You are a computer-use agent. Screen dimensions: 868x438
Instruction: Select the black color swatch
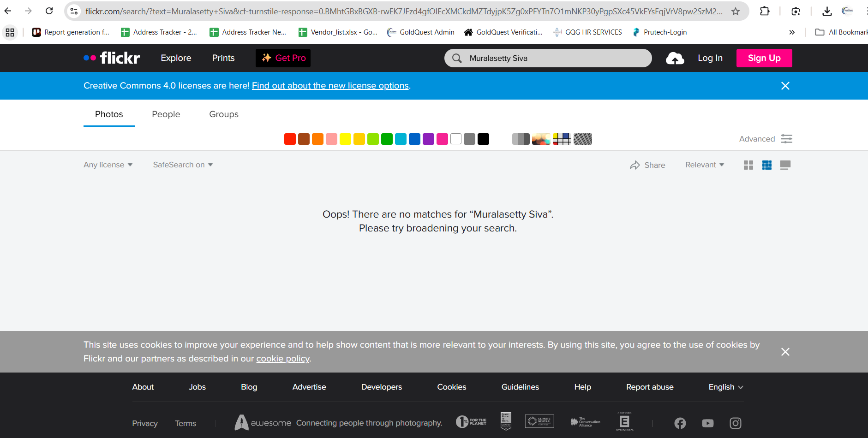pyautogui.click(x=483, y=139)
